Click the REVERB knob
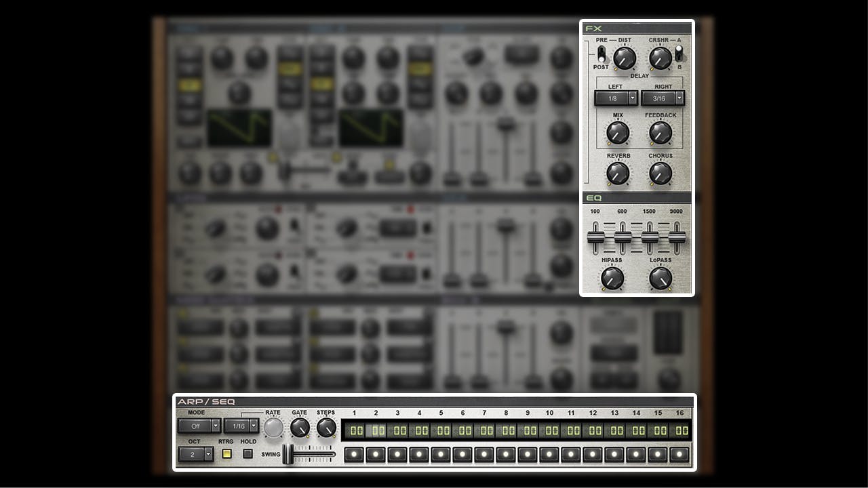The height and width of the screenshot is (488, 868). [618, 174]
